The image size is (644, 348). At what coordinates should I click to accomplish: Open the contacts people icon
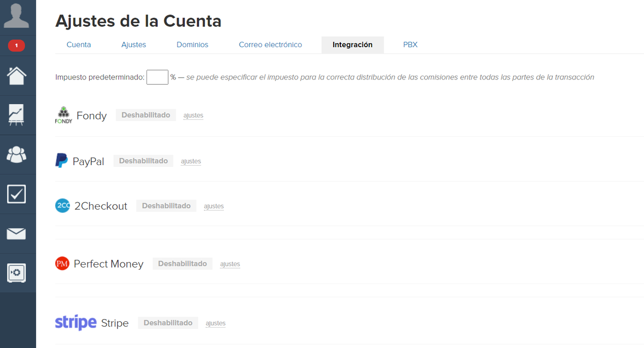tap(16, 154)
